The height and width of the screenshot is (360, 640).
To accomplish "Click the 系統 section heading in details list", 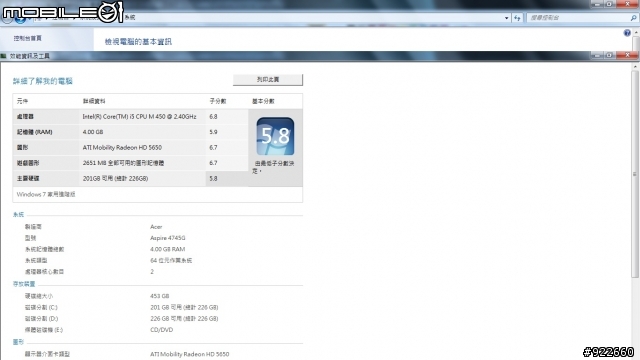I will pos(18,215).
